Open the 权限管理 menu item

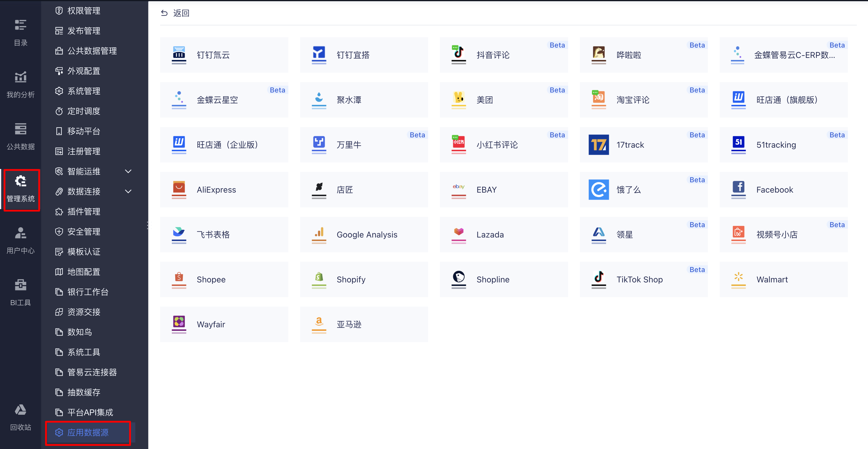84,11
